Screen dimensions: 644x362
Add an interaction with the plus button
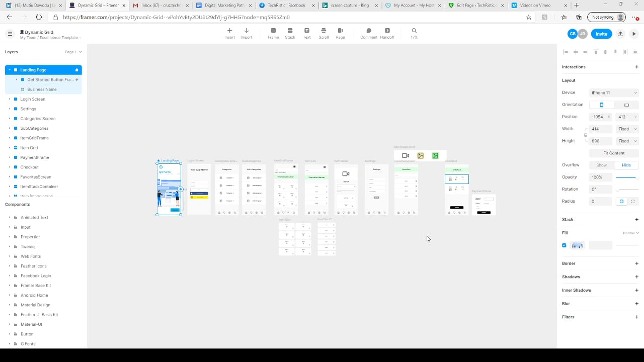tap(636, 67)
